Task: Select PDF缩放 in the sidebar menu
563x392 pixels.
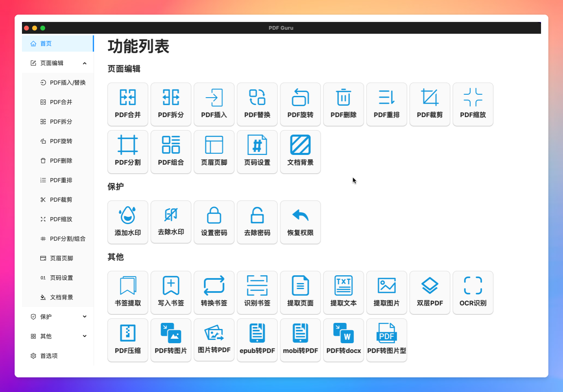Action: 58,219
